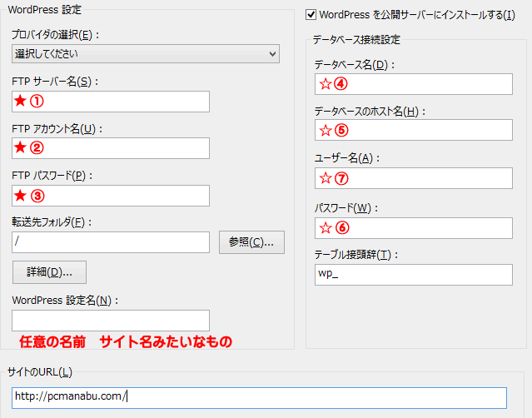This screenshot has width=532, height=418.
Task: Click the サイトのURL input field
Action: click(259, 398)
